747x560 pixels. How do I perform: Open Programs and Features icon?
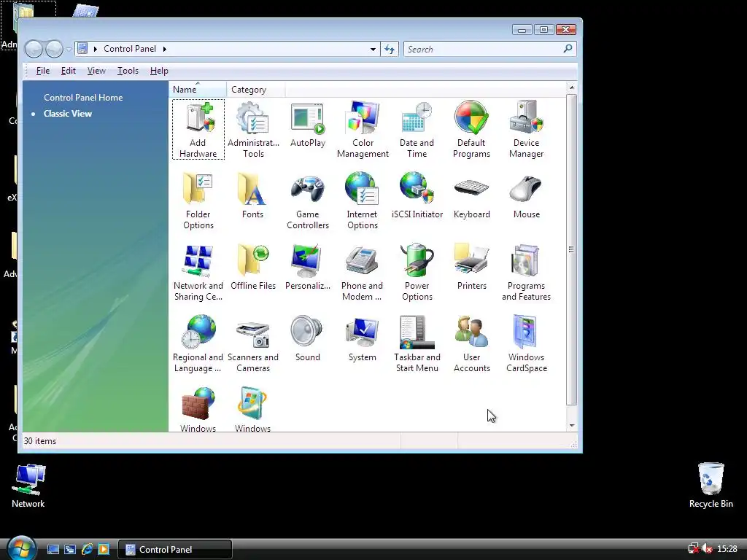point(526,272)
